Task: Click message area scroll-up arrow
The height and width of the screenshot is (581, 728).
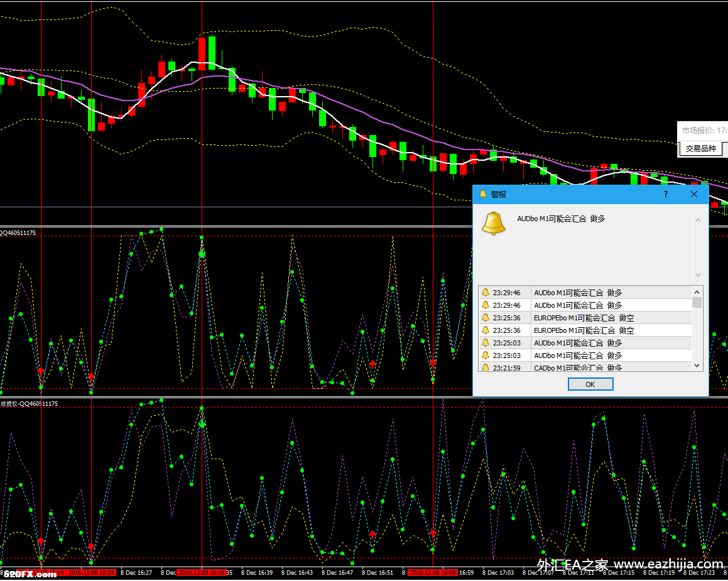Action: [x=698, y=220]
